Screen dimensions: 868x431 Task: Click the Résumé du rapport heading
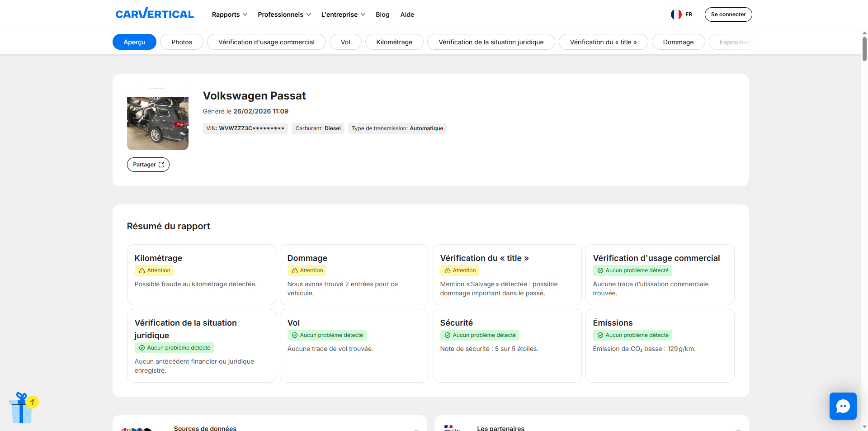pyautogui.click(x=168, y=226)
